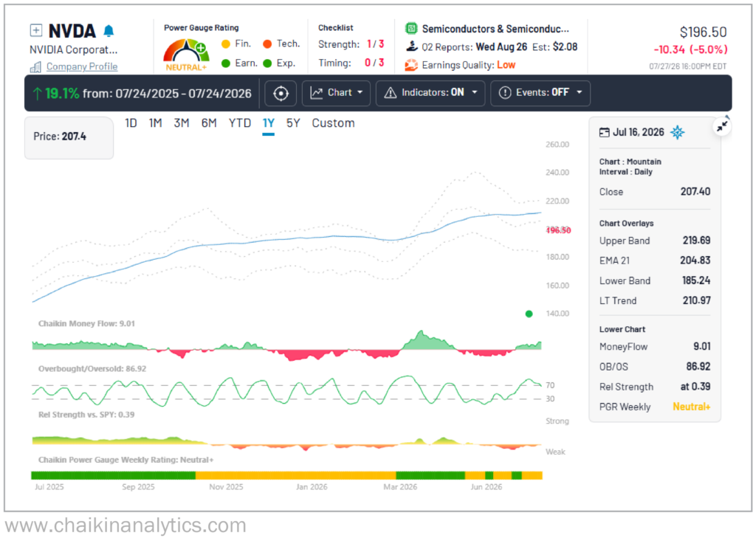Click the building icon beside Company Profile

coord(35,67)
